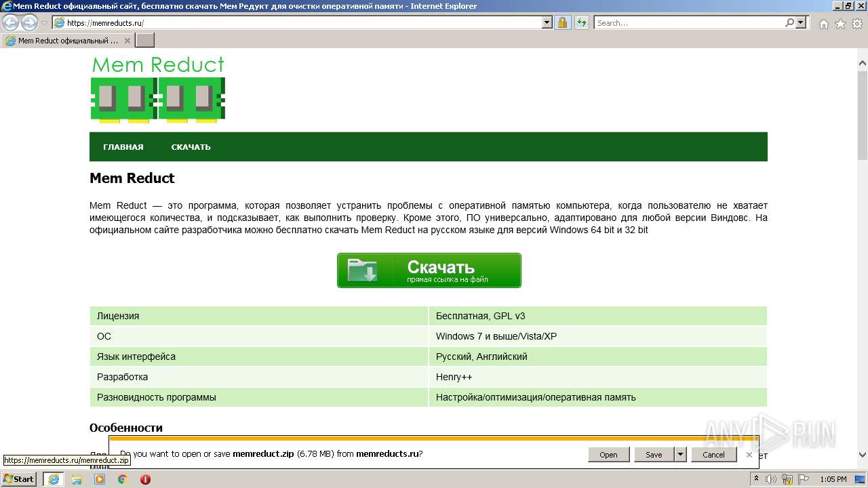Click the page scrollbar down arrow
Image resolution: width=868 pixels, height=488 pixels.
pos(863,455)
